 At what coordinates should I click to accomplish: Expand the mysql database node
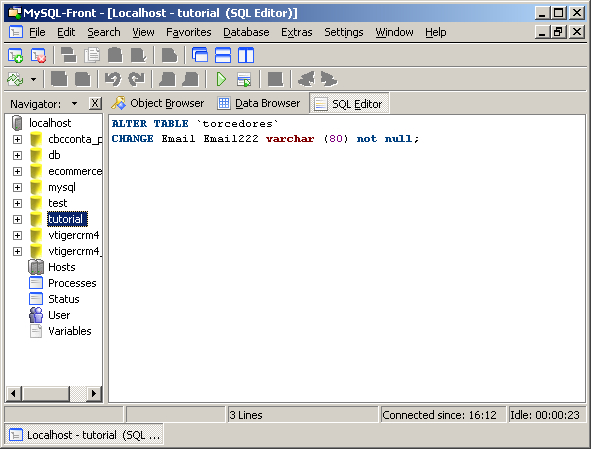17,187
